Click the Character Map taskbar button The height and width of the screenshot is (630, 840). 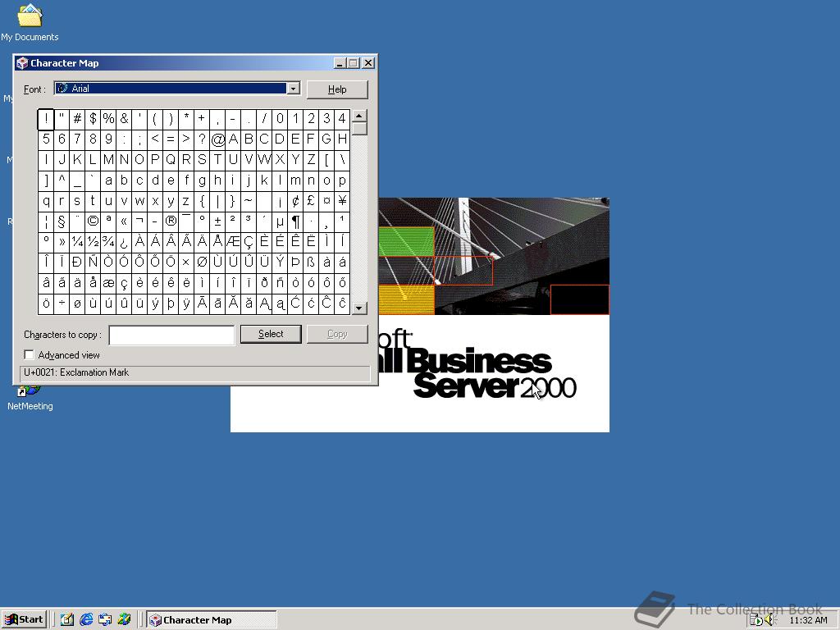point(212,620)
